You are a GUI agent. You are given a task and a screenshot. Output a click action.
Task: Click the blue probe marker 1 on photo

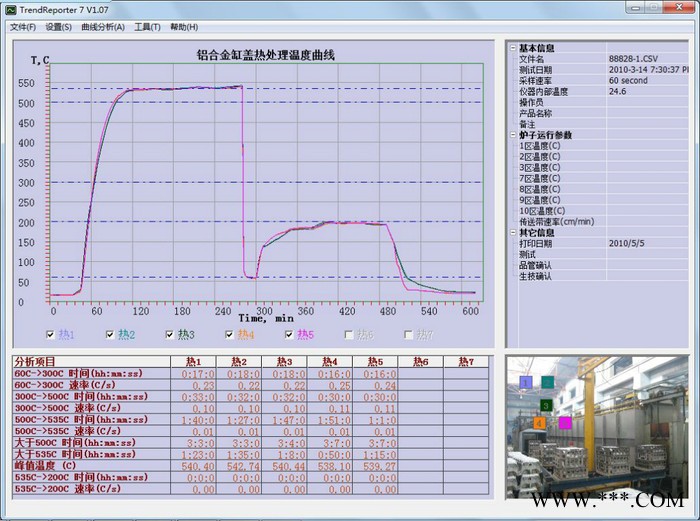click(x=526, y=382)
